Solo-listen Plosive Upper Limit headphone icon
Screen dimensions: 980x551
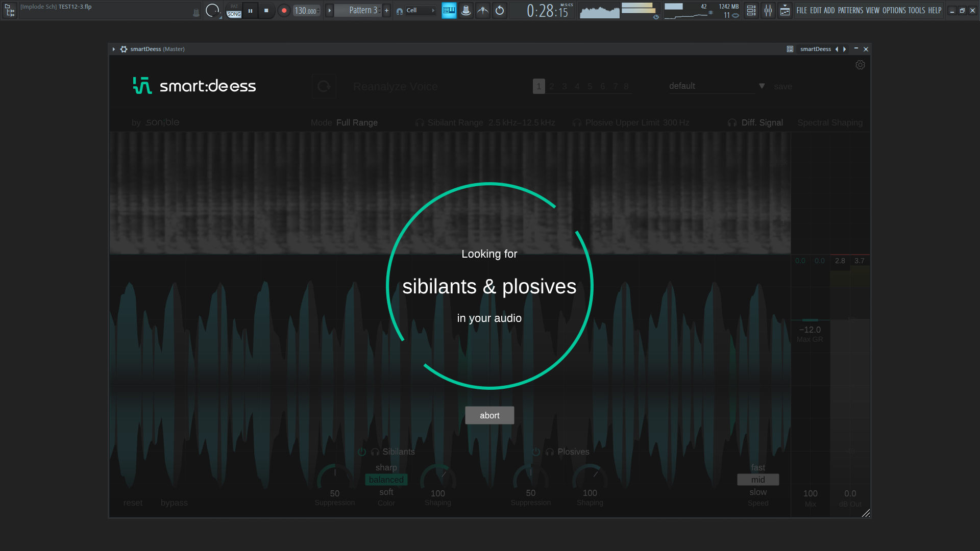point(577,123)
